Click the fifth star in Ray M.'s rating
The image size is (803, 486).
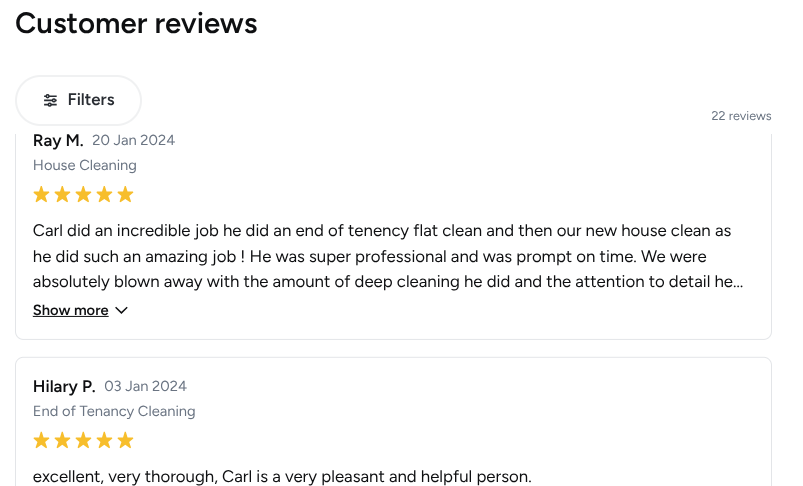click(125, 195)
